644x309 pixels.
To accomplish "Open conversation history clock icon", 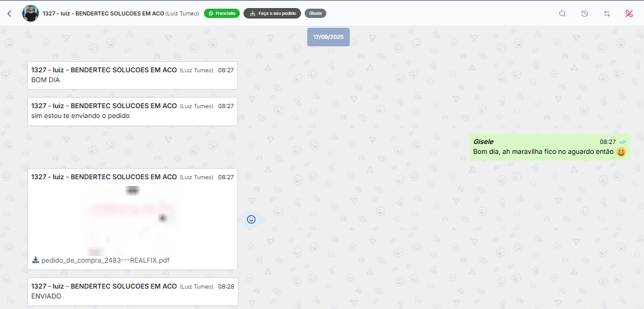I will pos(585,14).
